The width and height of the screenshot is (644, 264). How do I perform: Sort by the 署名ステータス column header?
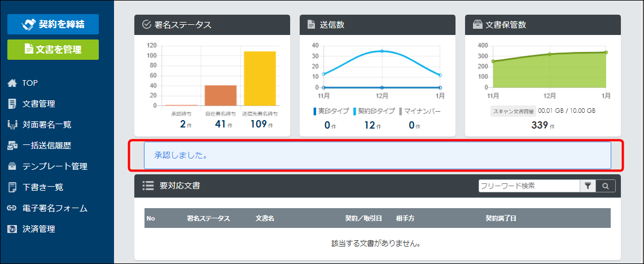coord(208,218)
